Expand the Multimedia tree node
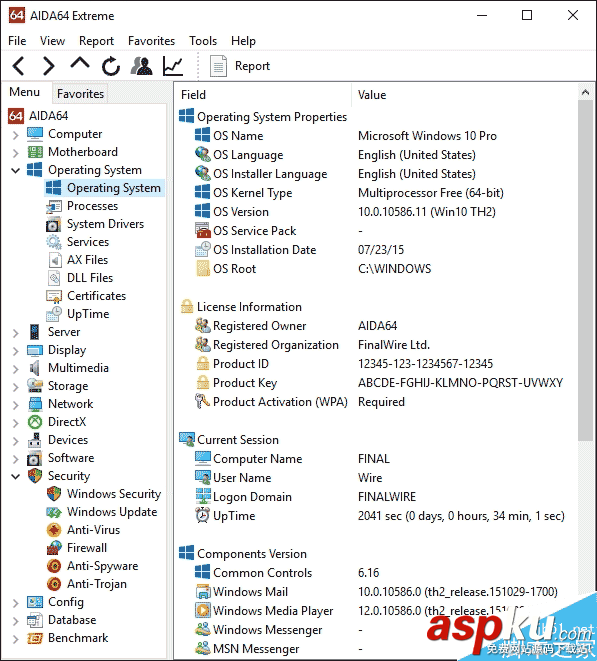Screen dimensions: 597x661 16,369
